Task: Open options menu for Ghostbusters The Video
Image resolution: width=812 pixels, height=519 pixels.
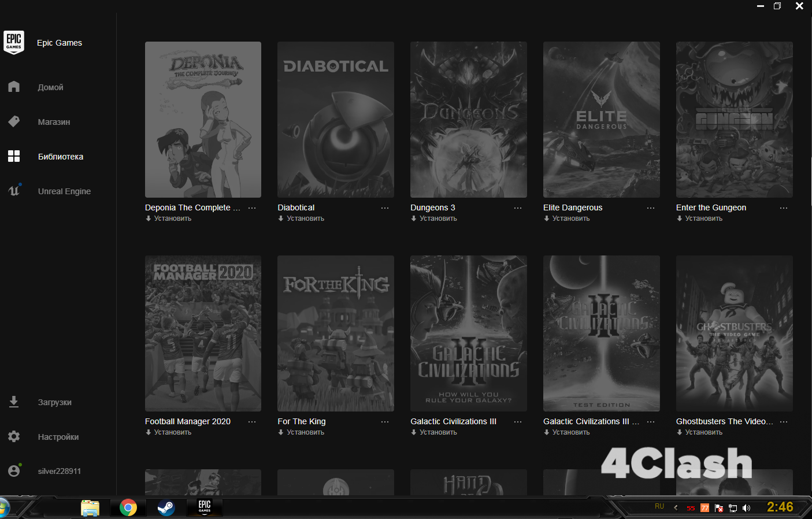Action: pyautogui.click(x=784, y=422)
